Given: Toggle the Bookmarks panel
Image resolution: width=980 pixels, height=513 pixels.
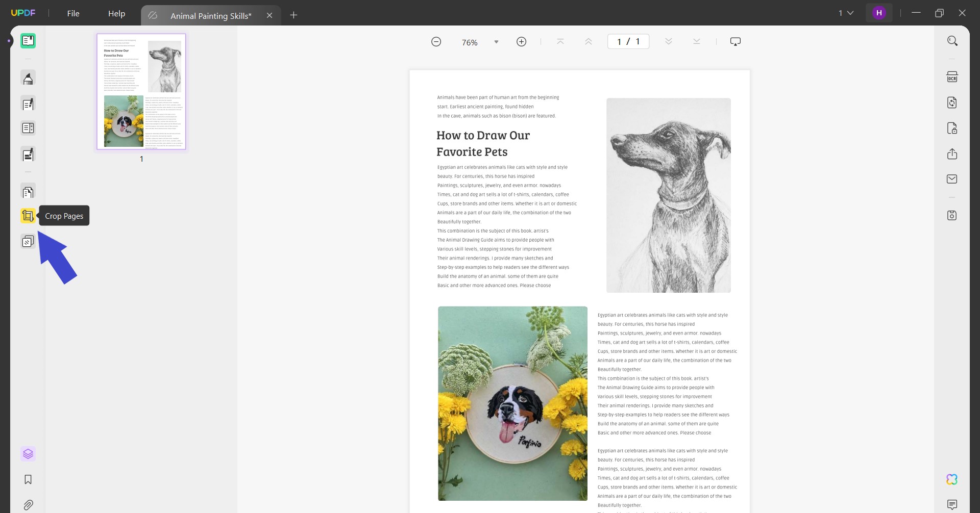Looking at the screenshot, I should [28, 479].
